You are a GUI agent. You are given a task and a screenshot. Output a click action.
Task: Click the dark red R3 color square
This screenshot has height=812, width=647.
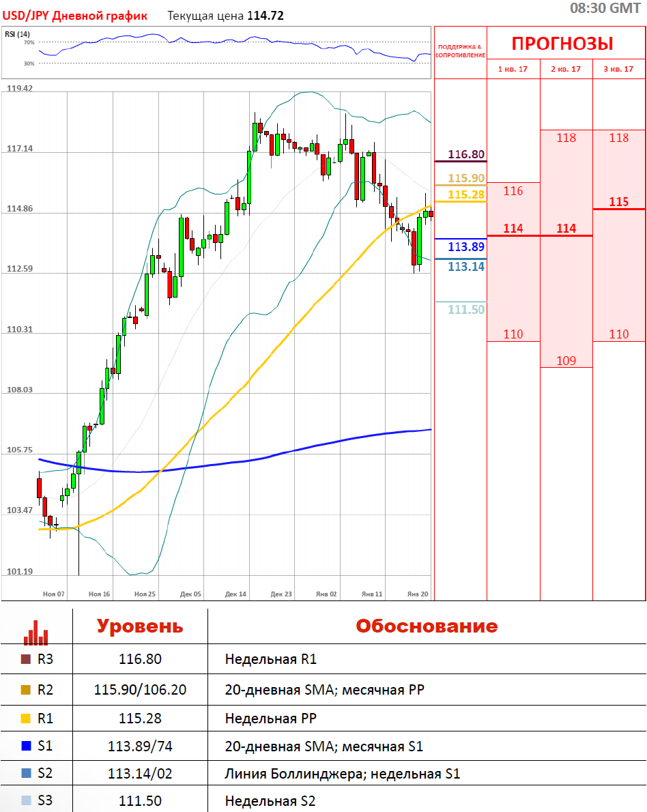[26, 660]
